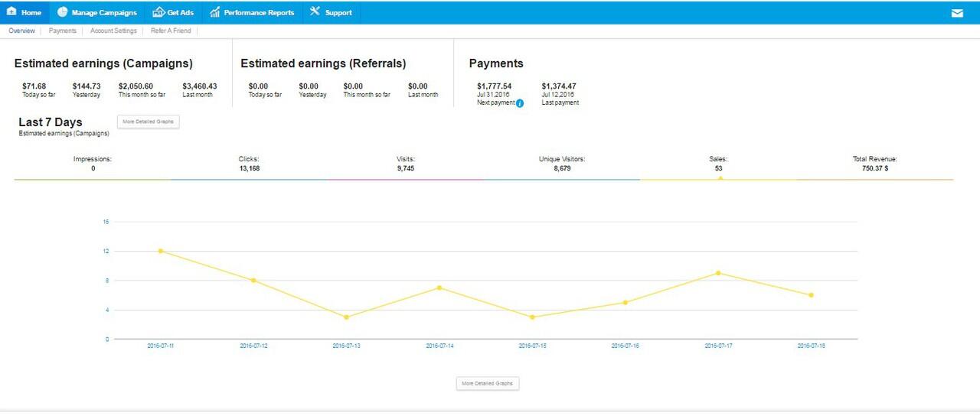Click the 2016-07-11 axis date label

[161, 346]
